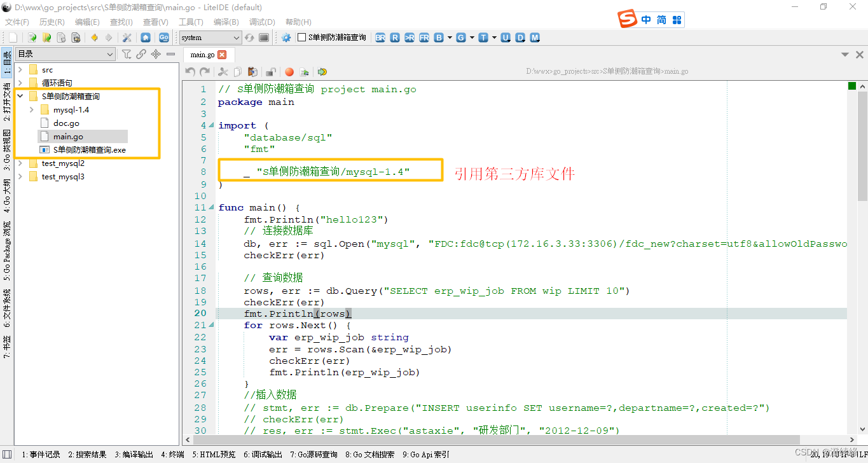Click the R (Run) toolbar icon
The image size is (868, 463).
395,38
